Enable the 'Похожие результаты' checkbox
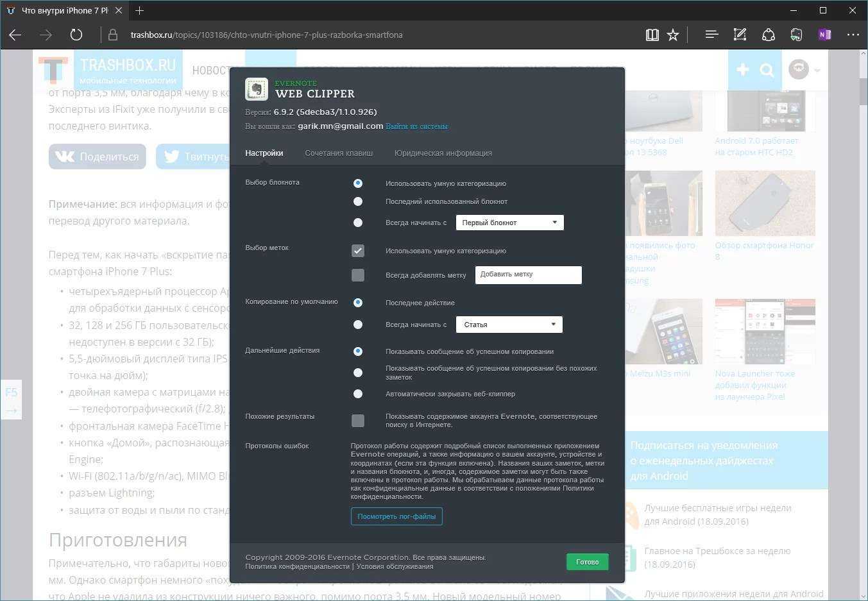Image resolution: width=868 pixels, height=601 pixels. click(358, 420)
